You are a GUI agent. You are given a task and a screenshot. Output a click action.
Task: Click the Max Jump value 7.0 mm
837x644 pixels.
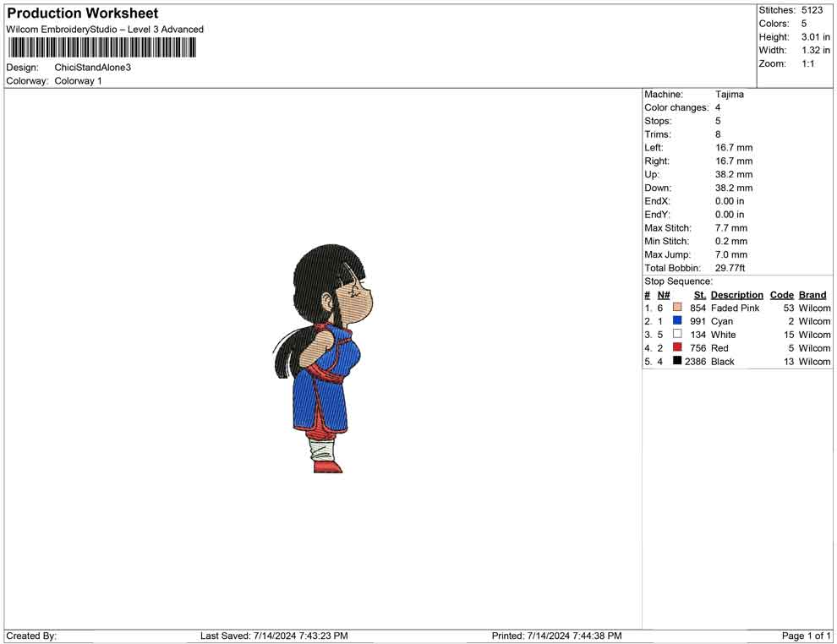(731, 254)
